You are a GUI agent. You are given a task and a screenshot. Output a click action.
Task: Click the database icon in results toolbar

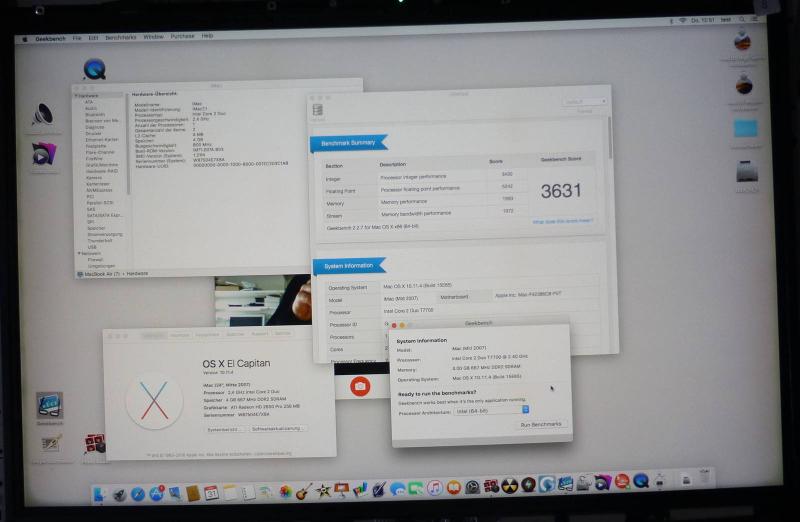click(x=318, y=110)
